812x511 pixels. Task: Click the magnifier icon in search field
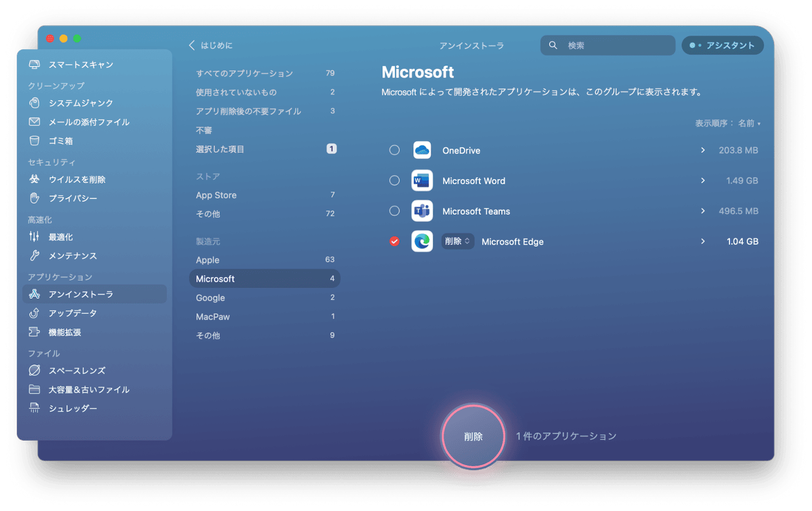tap(553, 45)
